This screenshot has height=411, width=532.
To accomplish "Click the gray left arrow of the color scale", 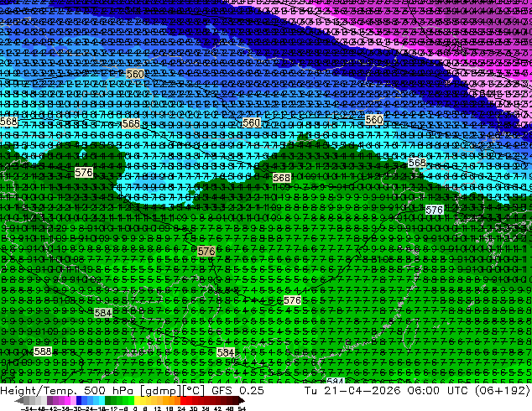I will (x=19, y=400).
